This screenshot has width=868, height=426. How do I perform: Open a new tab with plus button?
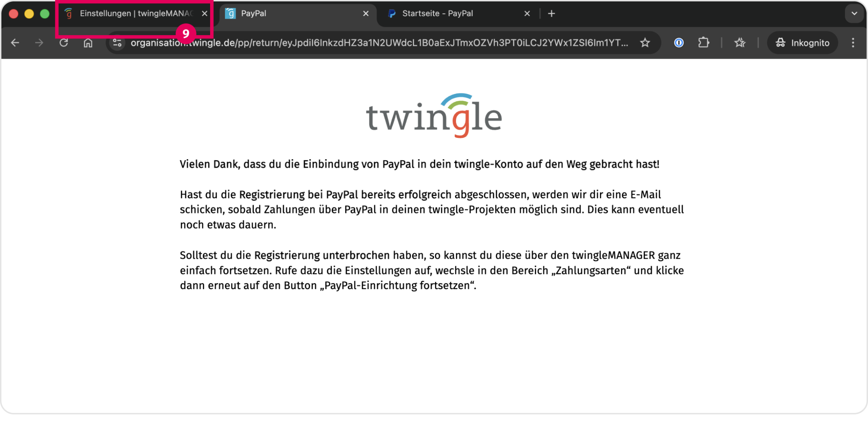[551, 14]
